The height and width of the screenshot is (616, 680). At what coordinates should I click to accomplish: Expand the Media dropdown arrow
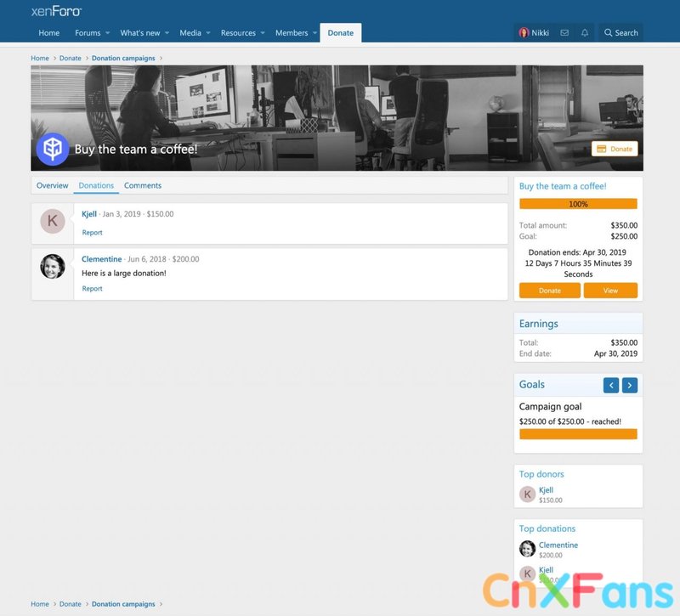pyautogui.click(x=208, y=33)
